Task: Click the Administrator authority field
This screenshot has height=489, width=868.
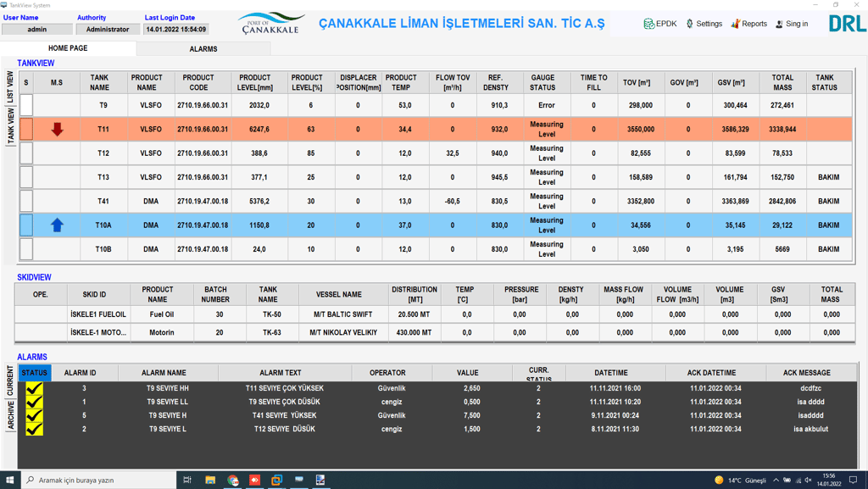Action: point(108,30)
